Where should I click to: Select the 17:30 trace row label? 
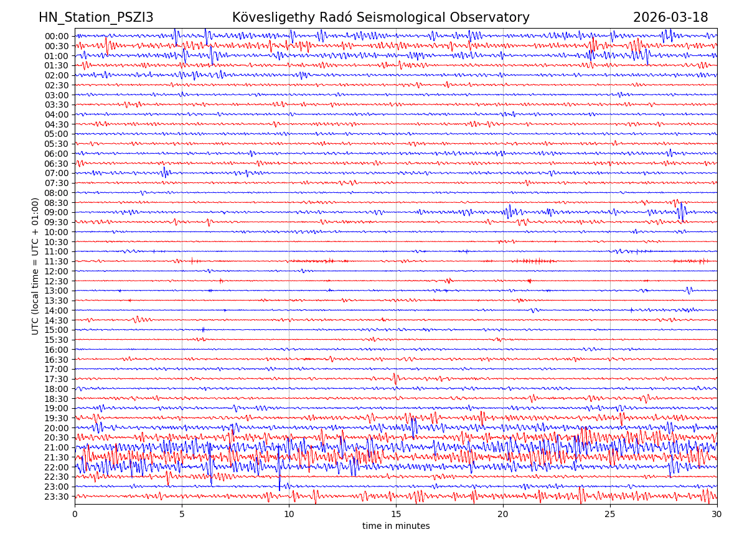pos(57,379)
